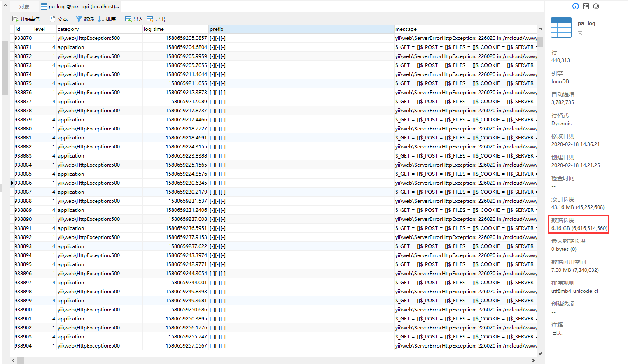Viewport: 628px width, 364px height.
Task: Click the large pa_log table icon
Action: tap(561, 28)
